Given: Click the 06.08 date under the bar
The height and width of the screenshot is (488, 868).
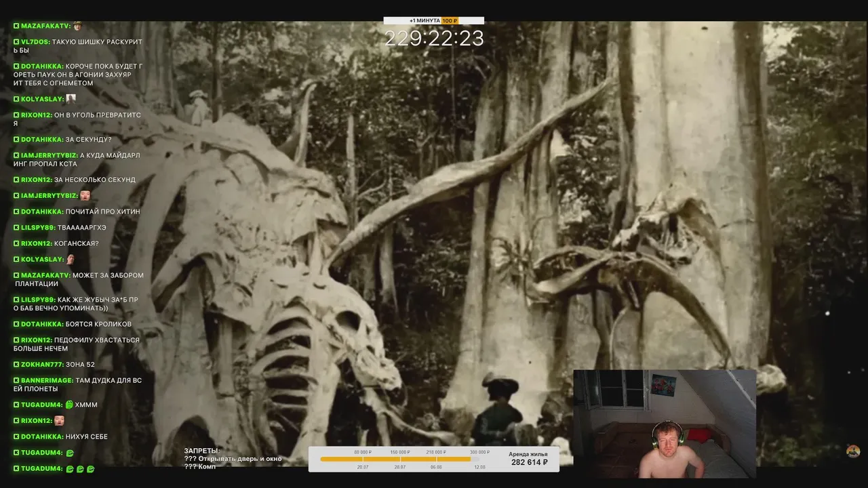Looking at the screenshot, I should tap(436, 467).
